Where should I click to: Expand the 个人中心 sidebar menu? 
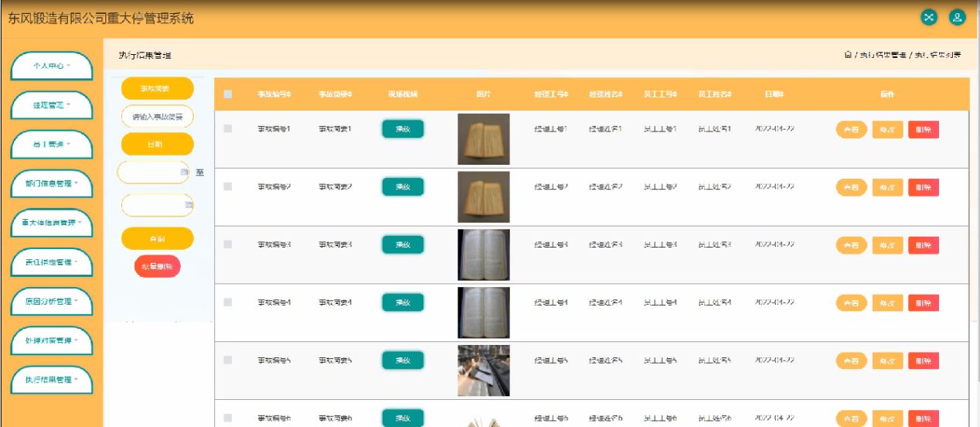point(52,67)
